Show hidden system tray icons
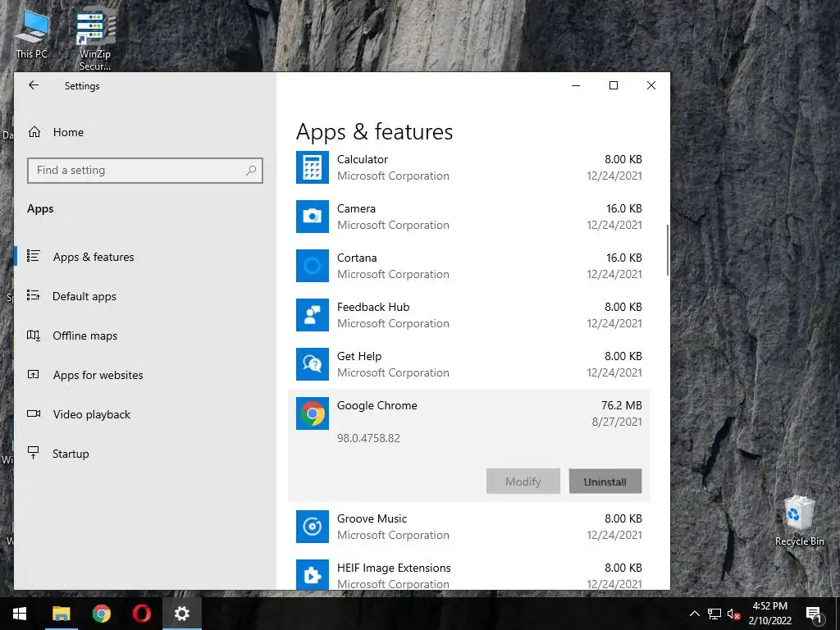The image size is (840, 630). (x=694, y=614)
